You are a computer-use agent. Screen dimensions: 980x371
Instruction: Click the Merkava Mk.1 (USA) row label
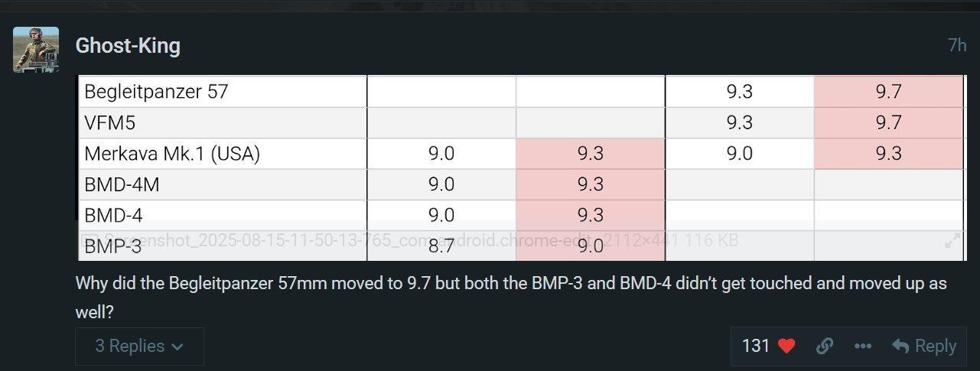[x=172, y=154]
